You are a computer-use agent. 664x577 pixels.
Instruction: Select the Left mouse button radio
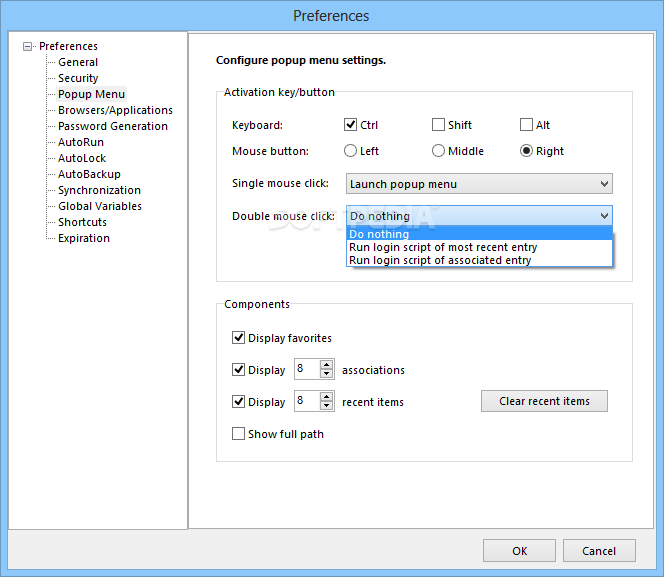350,151
